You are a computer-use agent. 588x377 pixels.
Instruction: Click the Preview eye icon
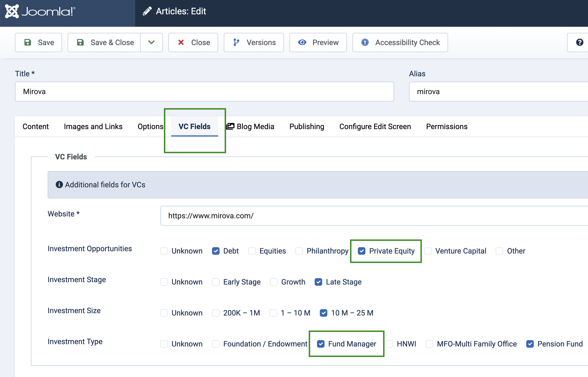[x=302, y=42]
